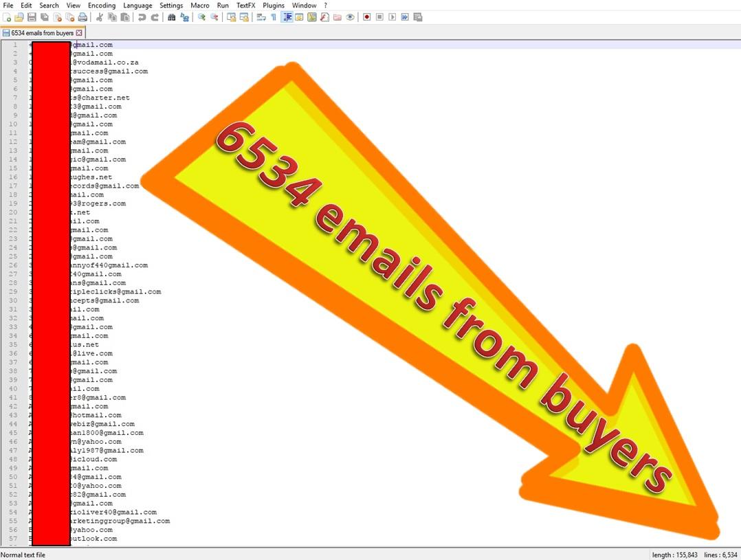Open the Language menu
This screenshot has height=560, width=741.
click(137, 5)
